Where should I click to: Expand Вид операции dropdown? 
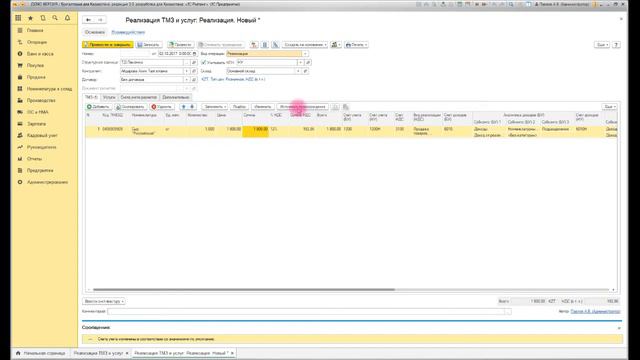[x=305, y=53]
